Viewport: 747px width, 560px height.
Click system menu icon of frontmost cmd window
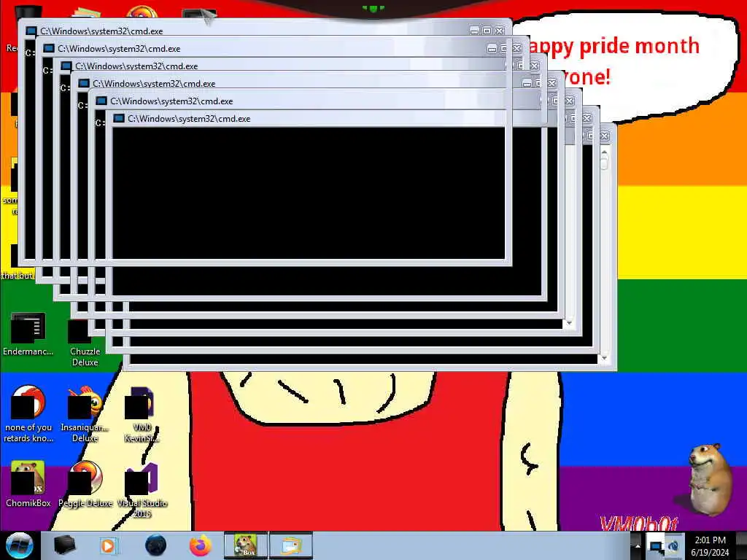pos(31,31)
